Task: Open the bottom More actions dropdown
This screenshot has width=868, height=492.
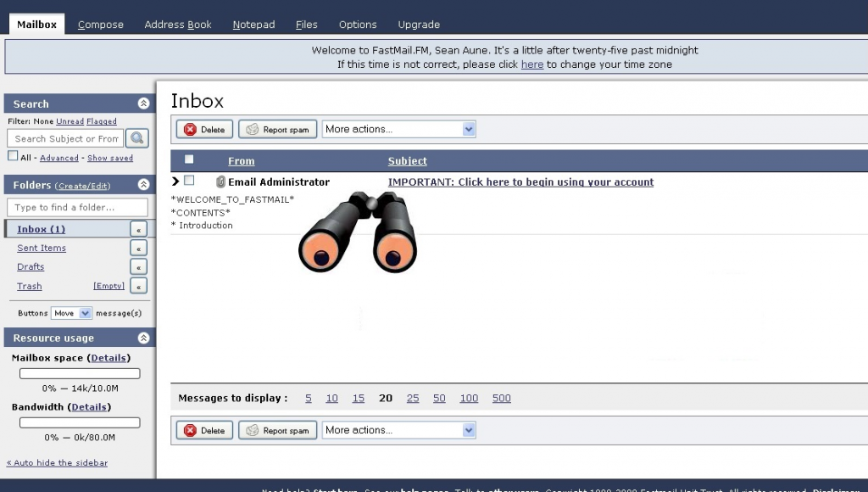Action: click(398, 430)
